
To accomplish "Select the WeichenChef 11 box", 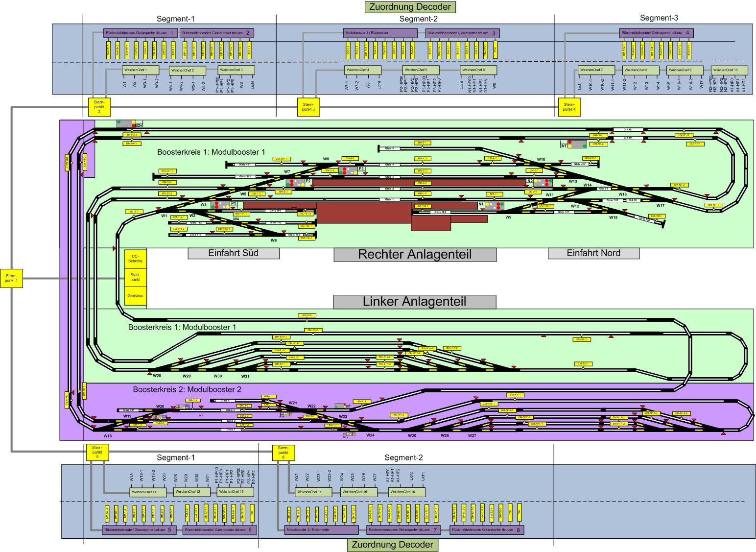I will (x=147, y=492).
